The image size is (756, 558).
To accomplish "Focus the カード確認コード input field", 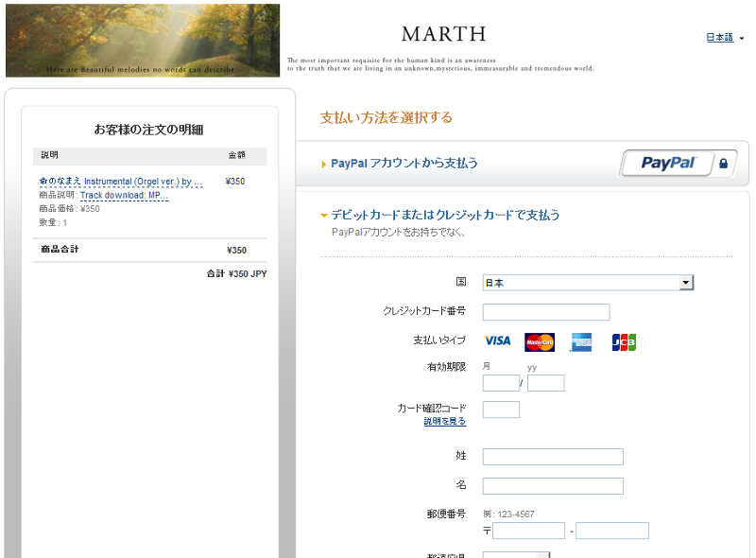I will [x=501, y=410].
